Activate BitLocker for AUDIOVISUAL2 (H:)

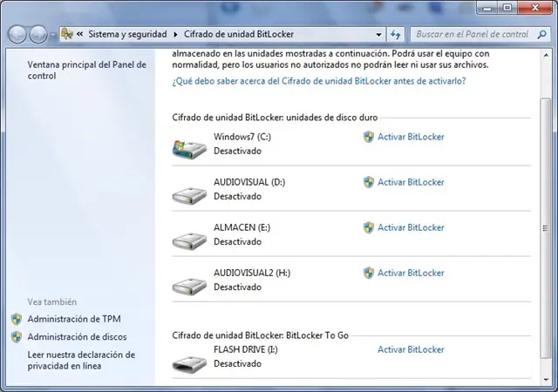(411, 273)
